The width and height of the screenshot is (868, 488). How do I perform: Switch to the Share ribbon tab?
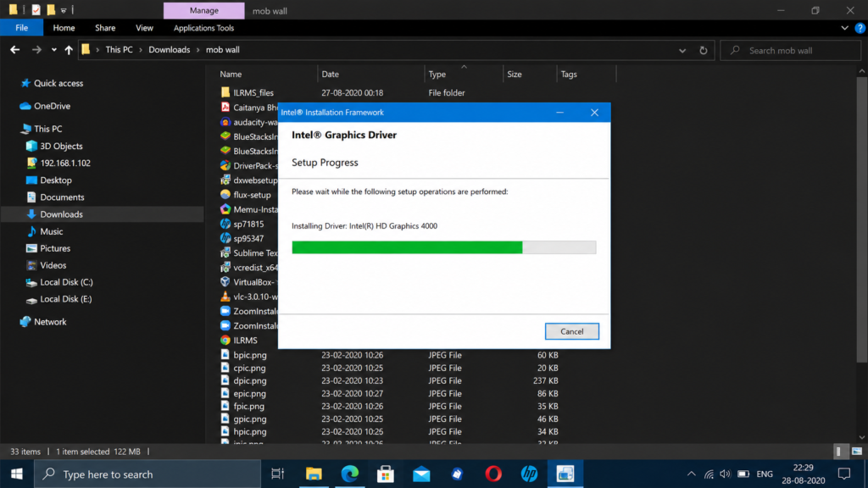(x=105, y=28)
